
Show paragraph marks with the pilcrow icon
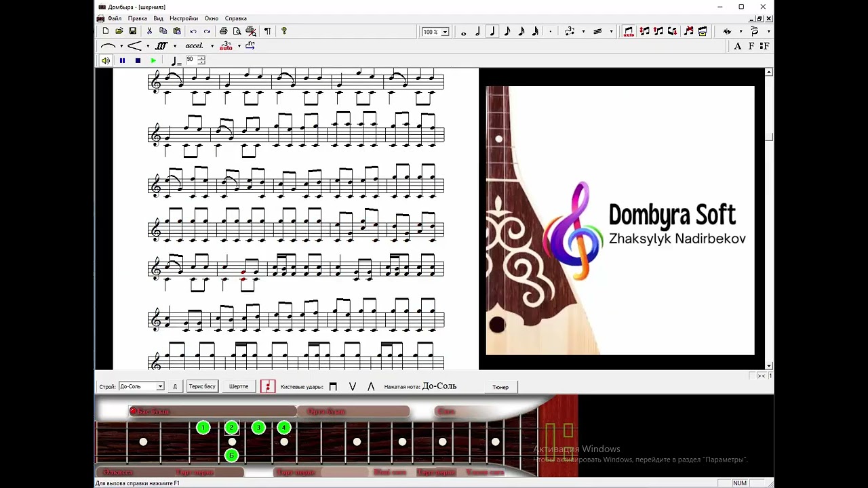click(x=267, y=31)
